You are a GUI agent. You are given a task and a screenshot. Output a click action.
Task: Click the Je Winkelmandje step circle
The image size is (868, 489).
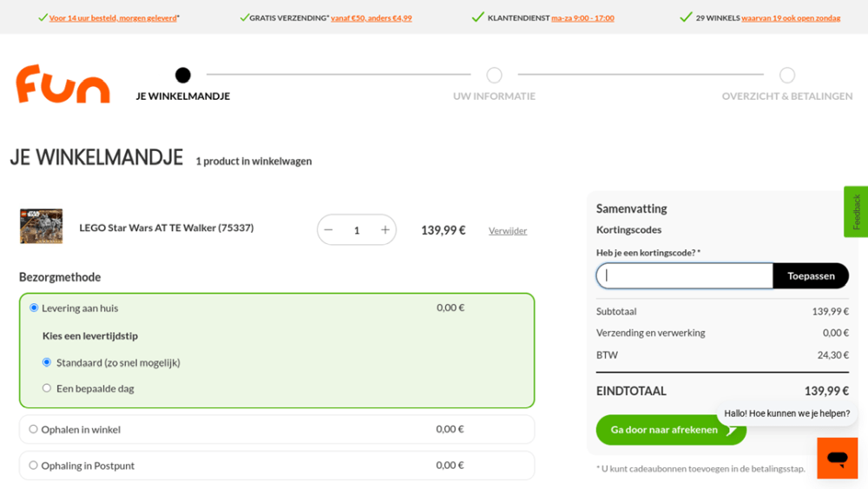tap(182, 76)
